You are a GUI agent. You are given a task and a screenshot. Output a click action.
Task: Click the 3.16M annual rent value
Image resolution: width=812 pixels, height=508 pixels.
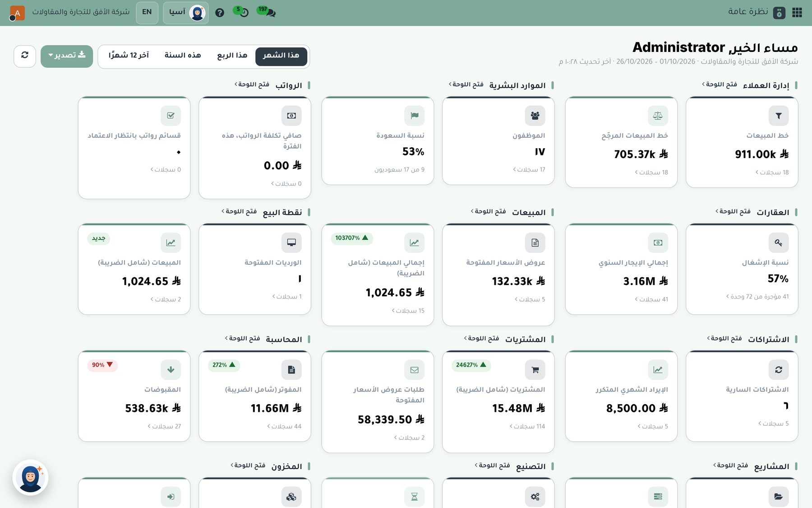(x=646, y=281)
